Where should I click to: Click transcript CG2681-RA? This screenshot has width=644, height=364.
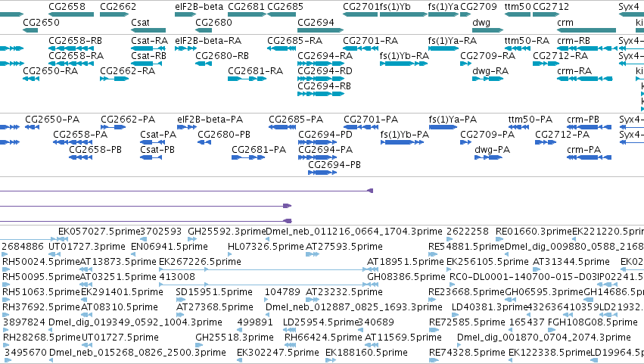pos(247,79)
